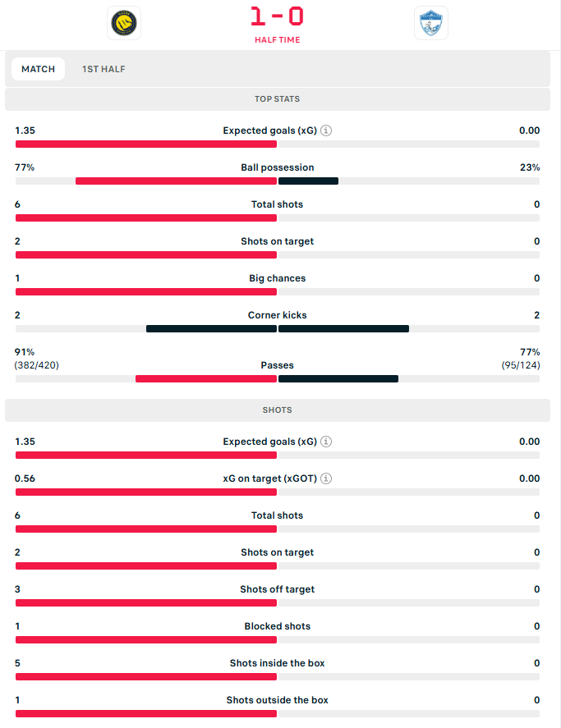Screen dimensions: 561x728
Task: Click the Shots off target label
Action: 278,589
